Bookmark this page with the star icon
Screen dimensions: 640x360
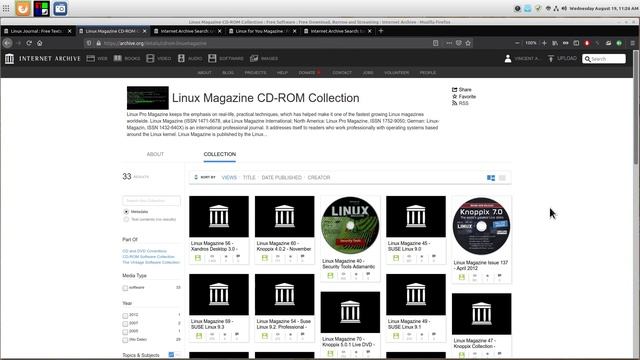click(x=468, y=43)
